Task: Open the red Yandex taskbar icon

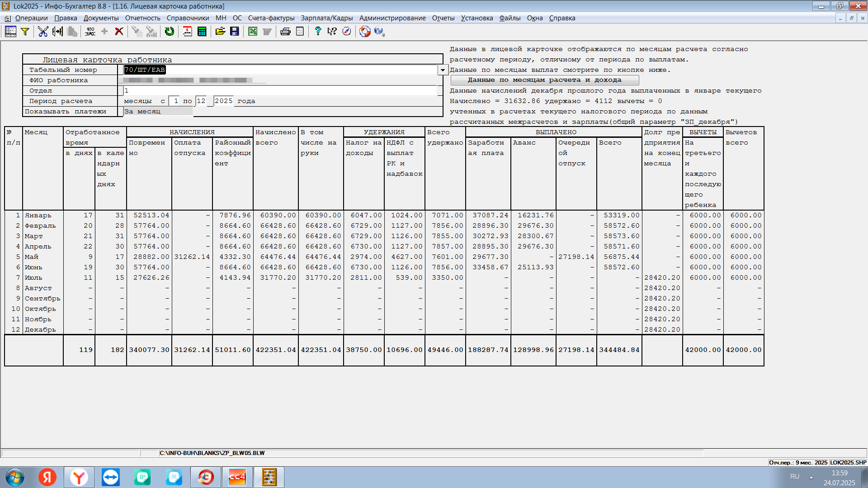Action: [x=47, y=477]
